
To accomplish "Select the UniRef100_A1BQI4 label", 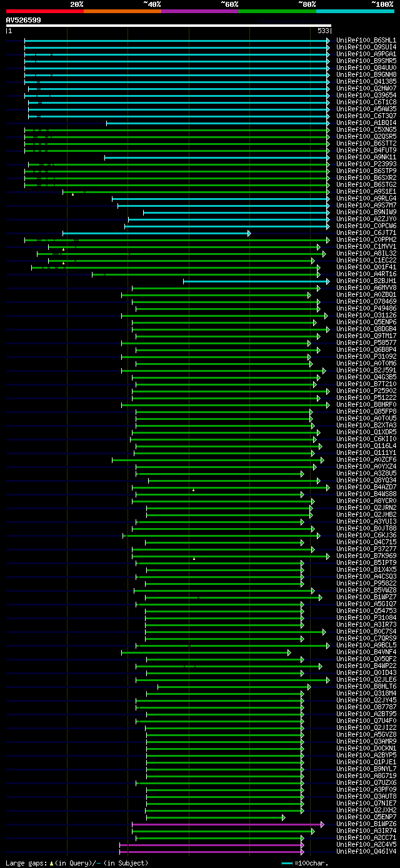I will (366, 123).
